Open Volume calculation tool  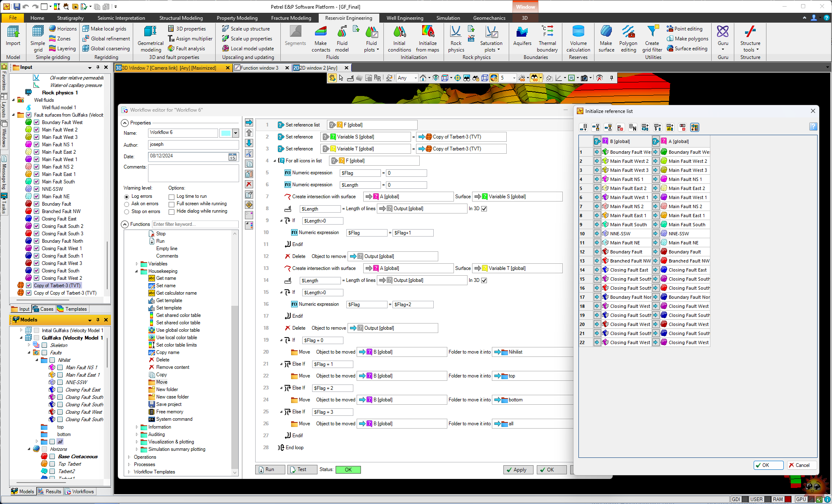click(578, 38)
